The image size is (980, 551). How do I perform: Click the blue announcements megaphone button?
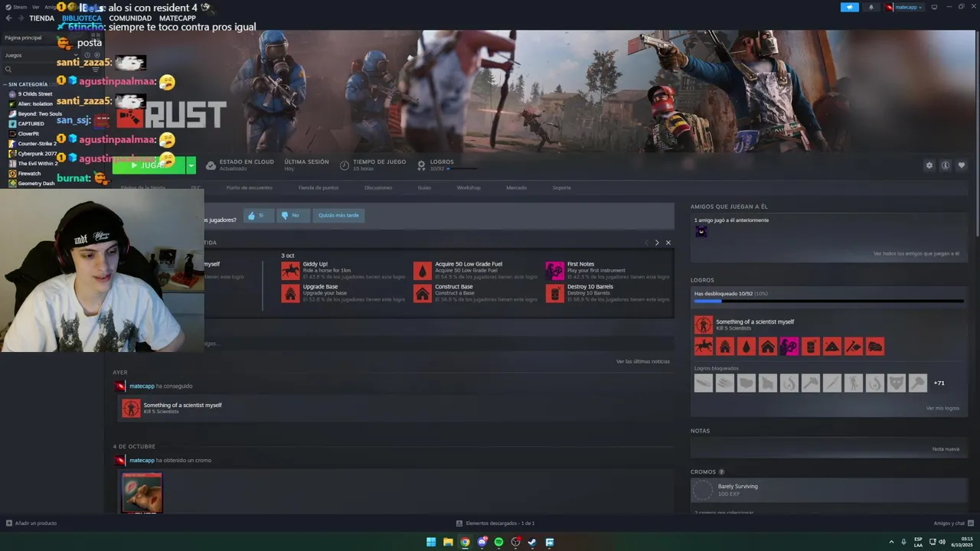[850, 7]
